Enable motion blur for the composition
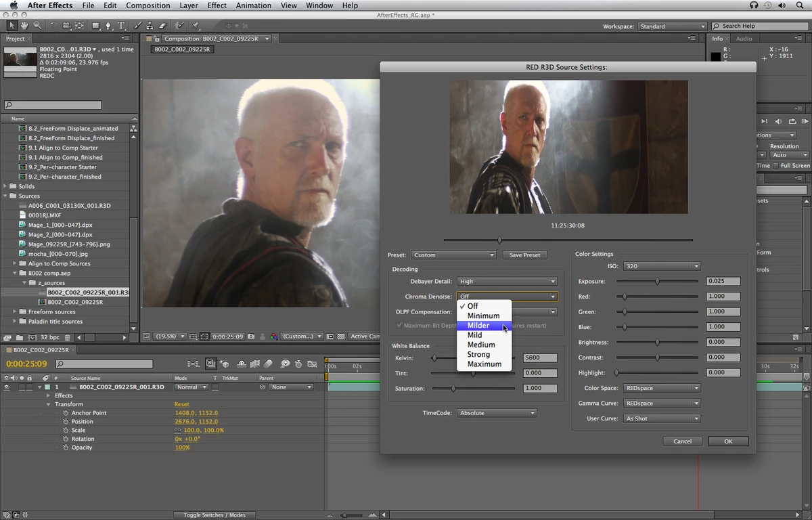Viewport: 812px width, 520px height. (x=269, y=363)
